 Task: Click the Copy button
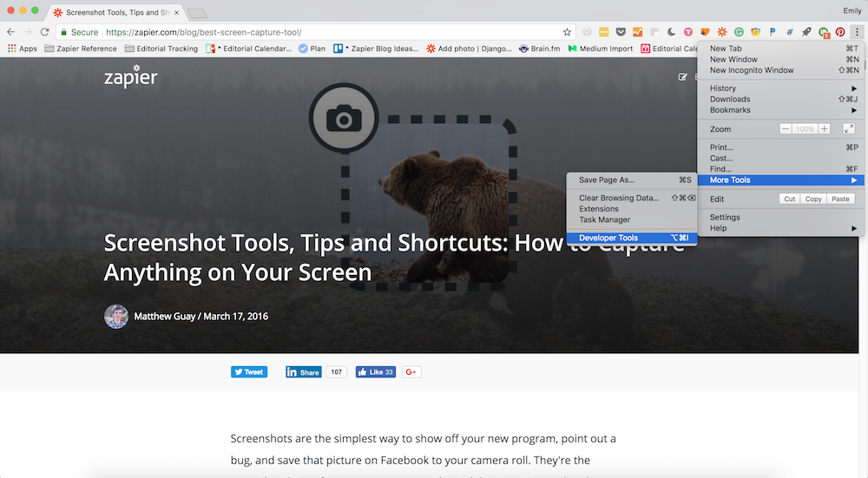point(813,200)
